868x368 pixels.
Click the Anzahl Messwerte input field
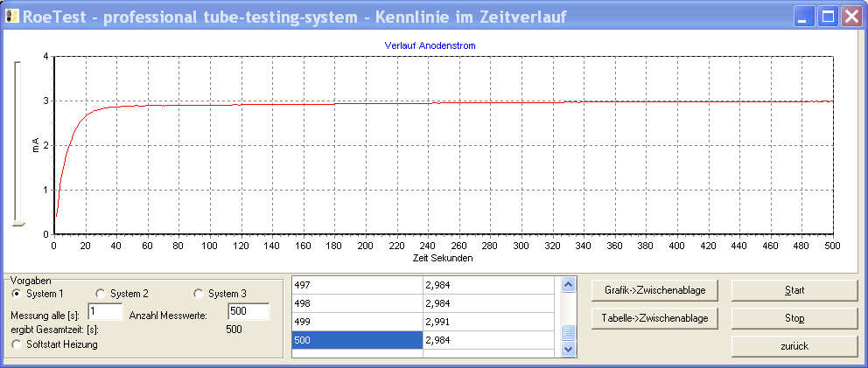(x=248, y=311)
